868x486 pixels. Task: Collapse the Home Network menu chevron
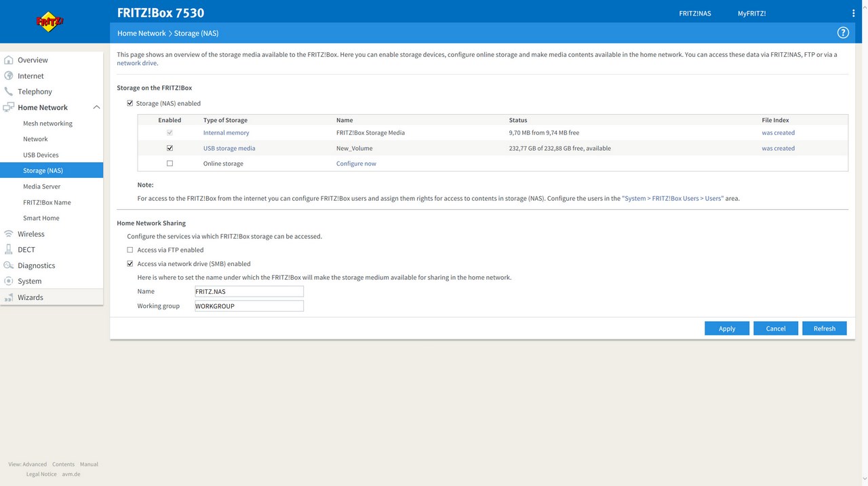(96, 107)
